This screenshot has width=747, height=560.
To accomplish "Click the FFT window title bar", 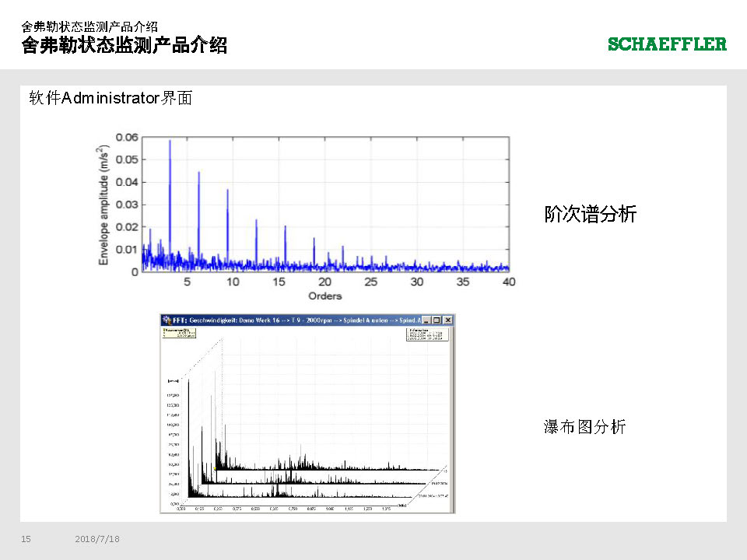I will (x=296, y=320).
